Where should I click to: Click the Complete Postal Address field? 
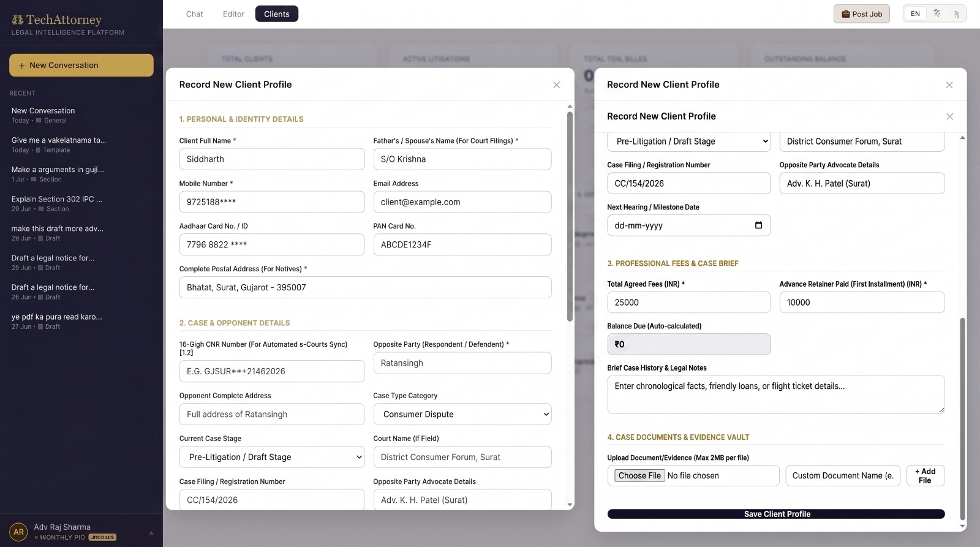pos(365,287)
